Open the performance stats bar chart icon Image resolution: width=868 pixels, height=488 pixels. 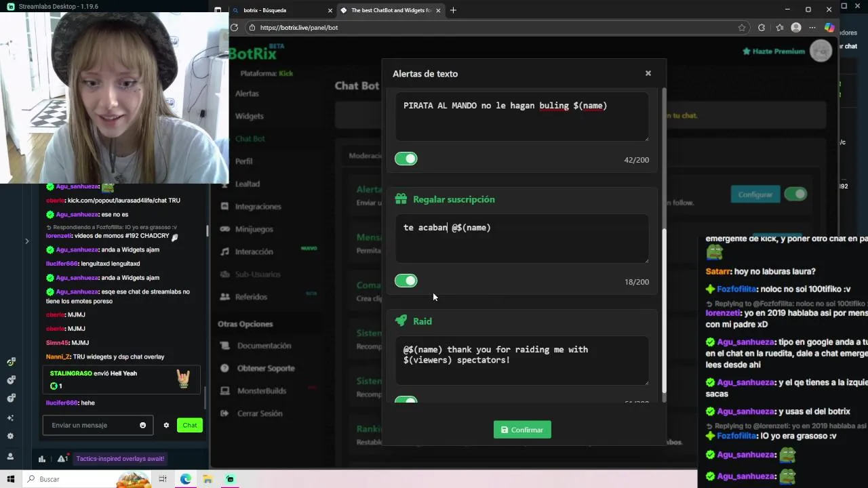coord(42,459)
